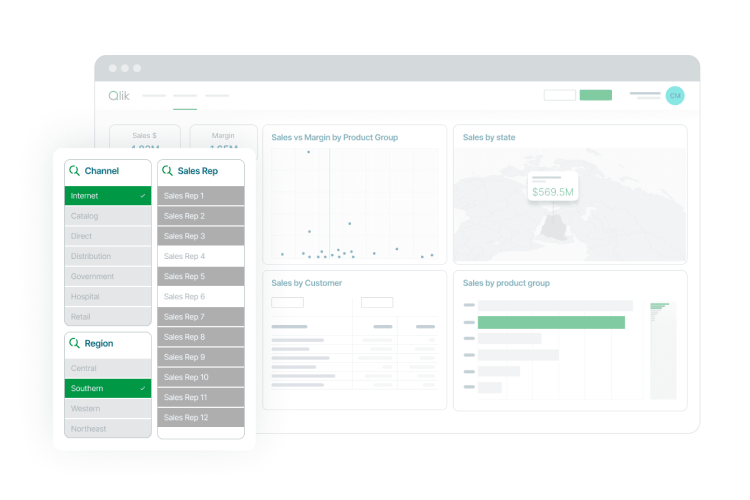Click the white outlined header button
750x500 pixels.
click(560, 95)
